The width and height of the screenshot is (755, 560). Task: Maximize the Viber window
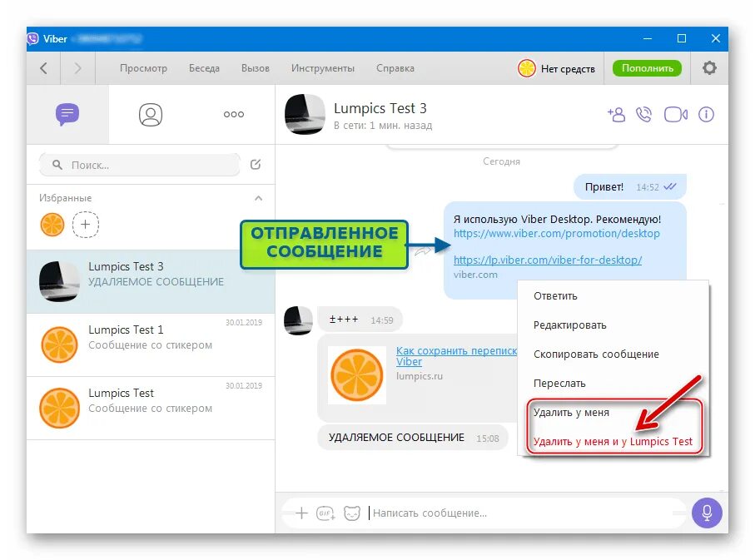[x=681, y=38]
